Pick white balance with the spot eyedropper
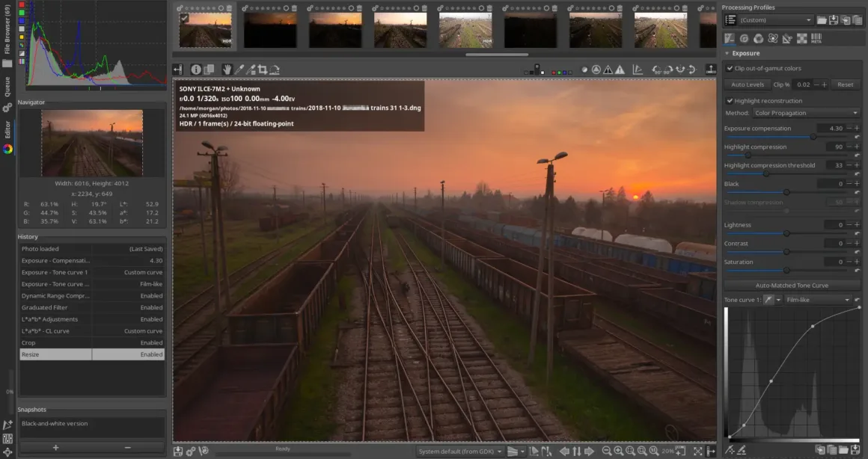 (x=239, y=69)
